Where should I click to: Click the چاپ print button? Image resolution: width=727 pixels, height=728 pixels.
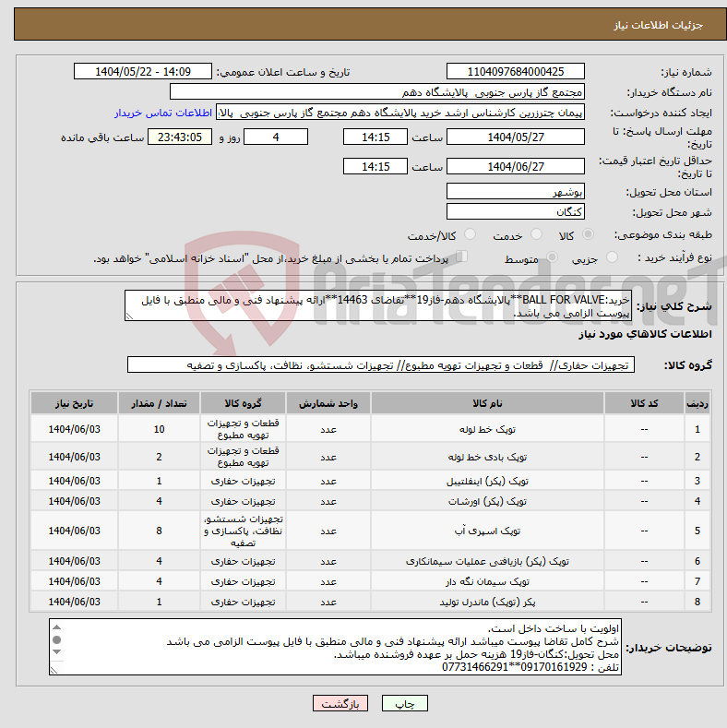[x=405, y=703]
